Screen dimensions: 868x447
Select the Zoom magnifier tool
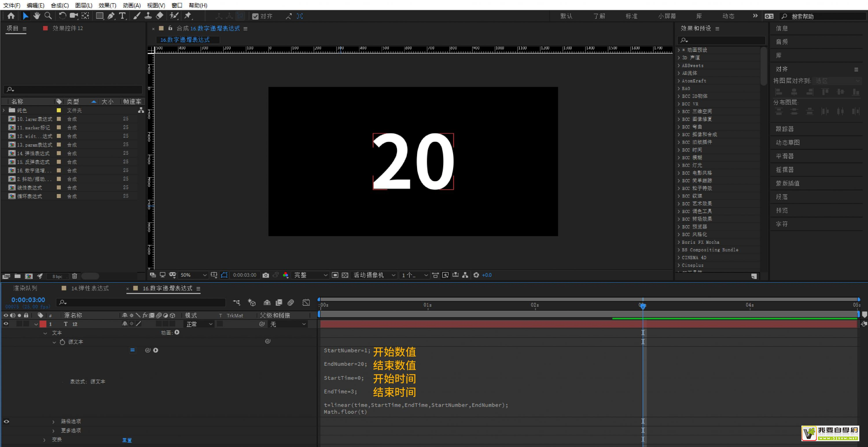click(x=48, y=16)
